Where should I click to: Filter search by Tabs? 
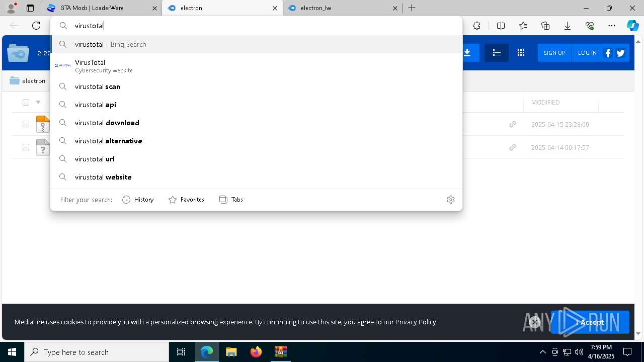coord(231,200)
